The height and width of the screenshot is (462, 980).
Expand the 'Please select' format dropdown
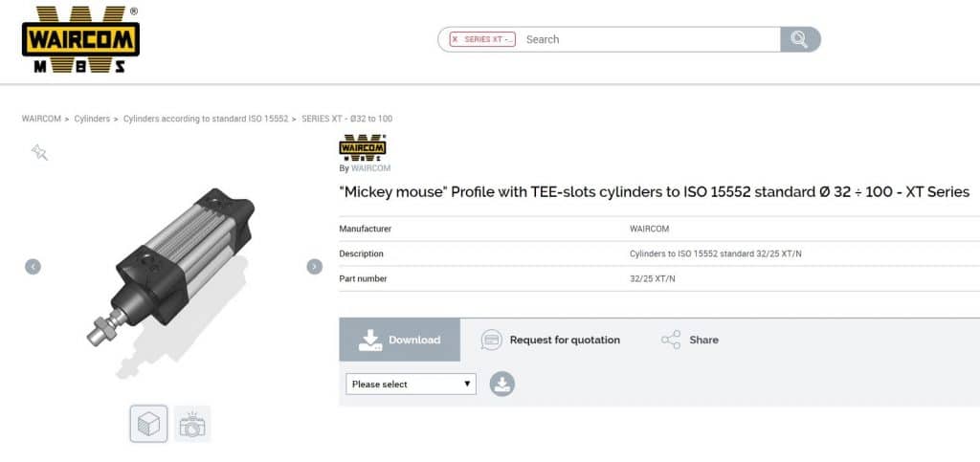[412, 384]
